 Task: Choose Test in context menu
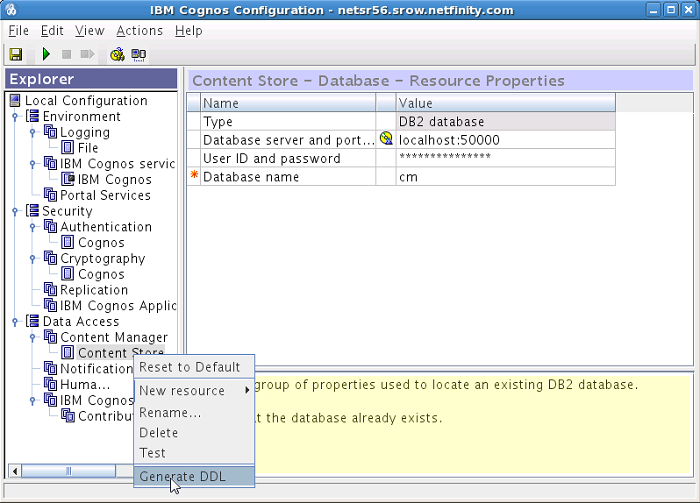194,453
